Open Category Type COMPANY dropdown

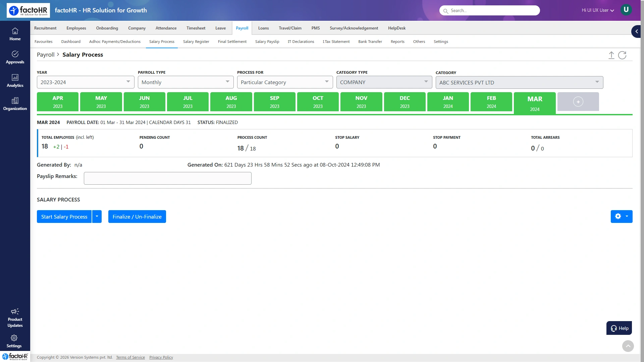pyautogui.click(x=384, y=82)
